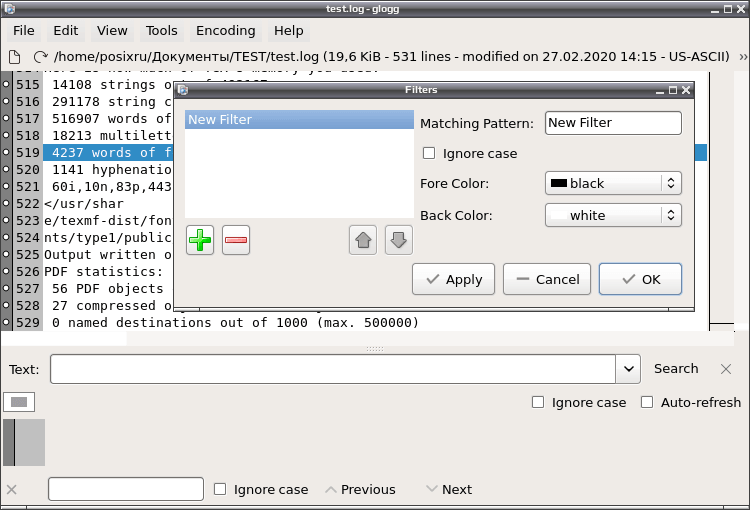Select log line 529 named destinations
Screen dimensions: 750x510
[x=232, y=322]
